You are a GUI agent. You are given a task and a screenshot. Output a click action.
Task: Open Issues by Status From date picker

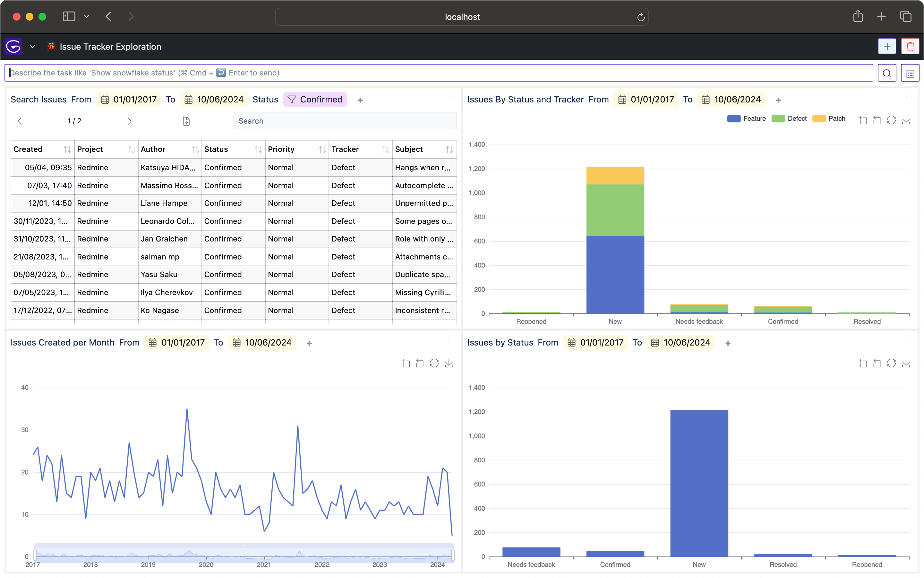tap(595, 343)
